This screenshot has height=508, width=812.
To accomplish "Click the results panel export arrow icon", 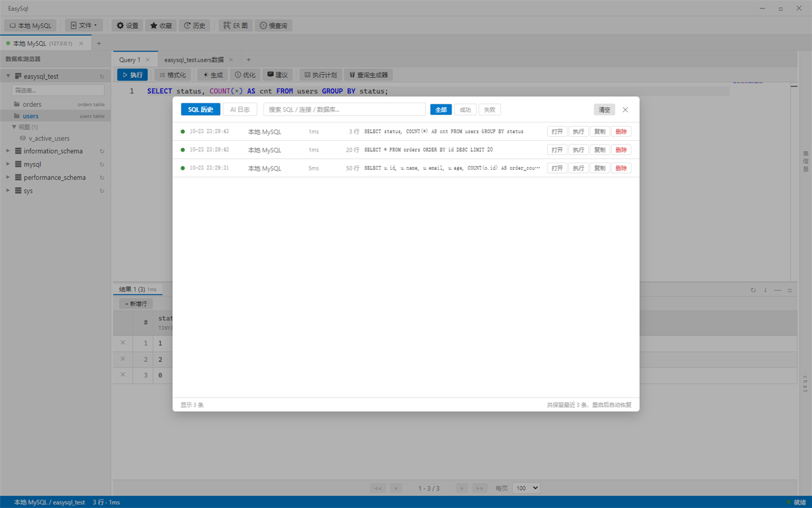I will [766, 290].
